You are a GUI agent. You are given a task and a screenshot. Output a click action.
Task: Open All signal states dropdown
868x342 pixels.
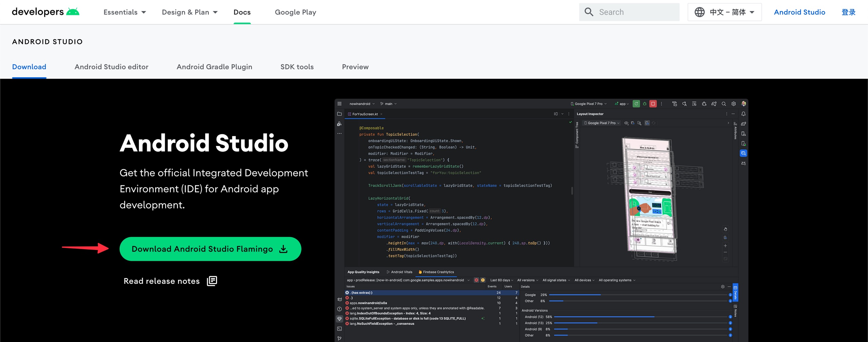pyautogui.click(x=556, y=280)
